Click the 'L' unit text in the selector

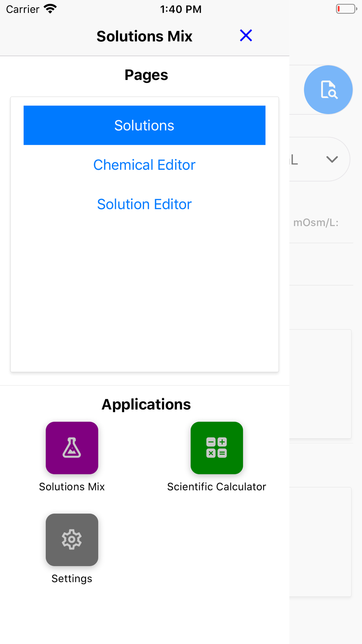295,159
